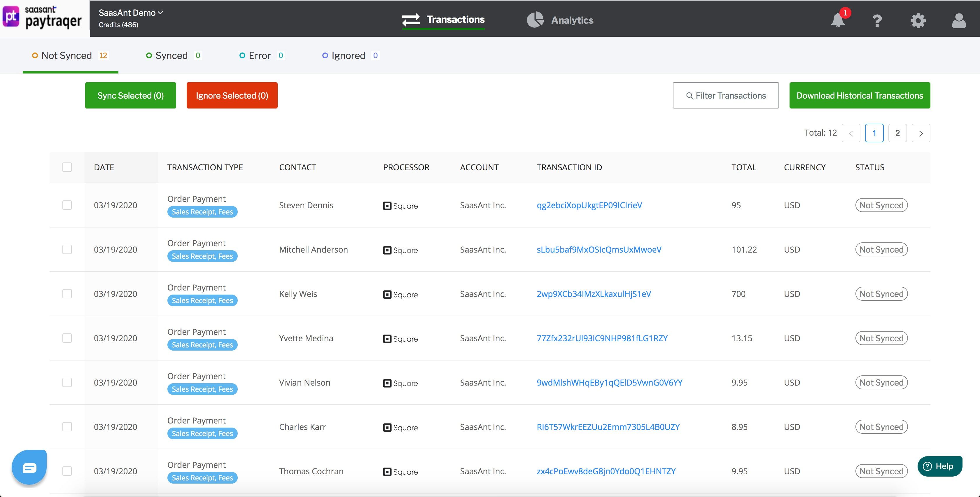The width and height of the screenshot is (980, 497).
Task: Go to previous page arrow
Action: click(851, 133)
